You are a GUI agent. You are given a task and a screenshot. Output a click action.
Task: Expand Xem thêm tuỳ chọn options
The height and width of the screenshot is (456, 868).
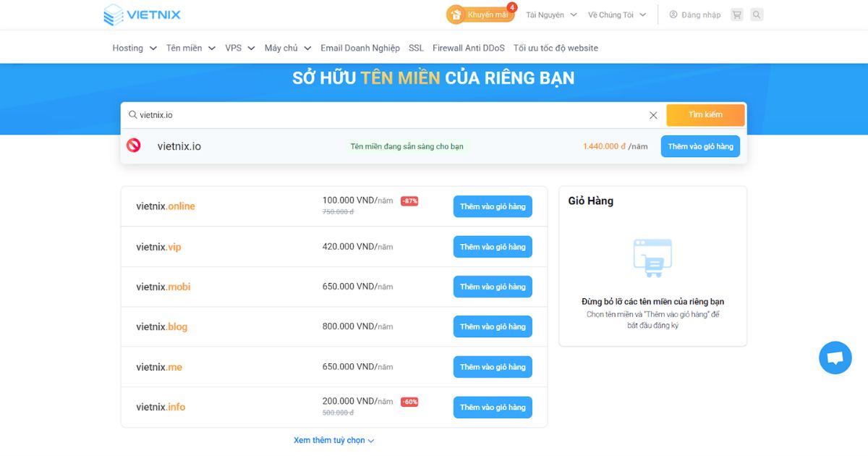tap(333, 440)
